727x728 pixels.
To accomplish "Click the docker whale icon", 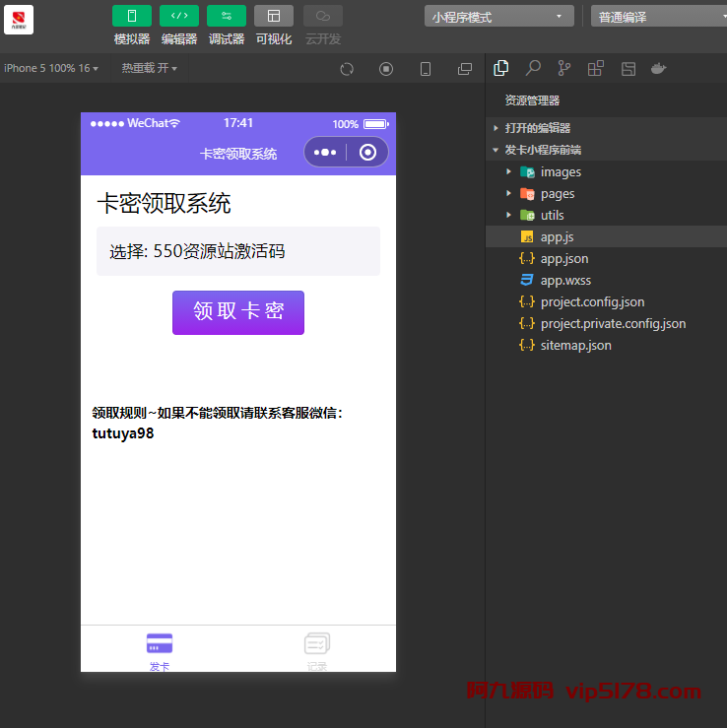I will [x=658, y=69].
